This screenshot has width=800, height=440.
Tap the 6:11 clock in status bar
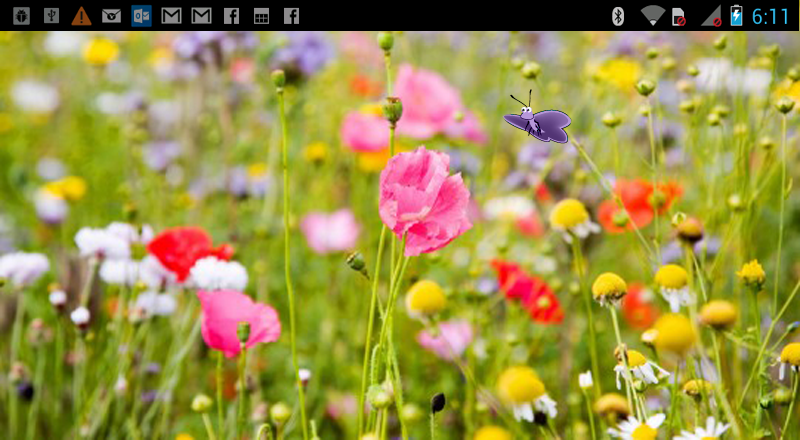point(770,16)
